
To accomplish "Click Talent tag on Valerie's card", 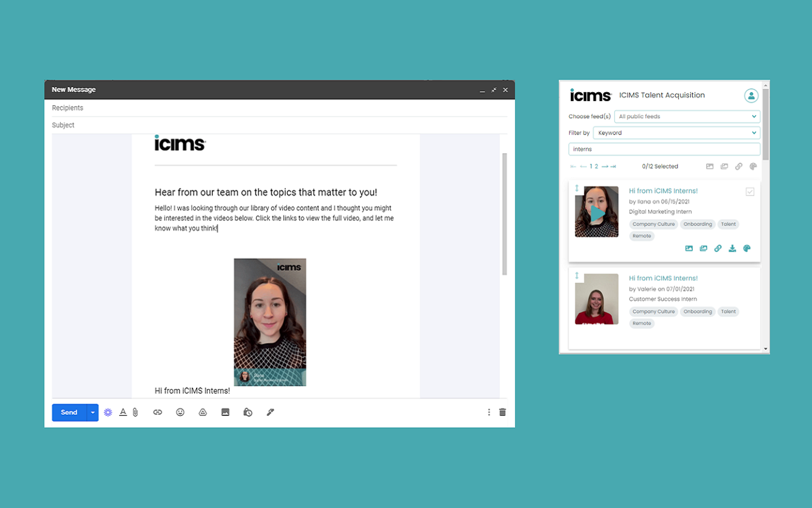I will click(x=728, y=312).
